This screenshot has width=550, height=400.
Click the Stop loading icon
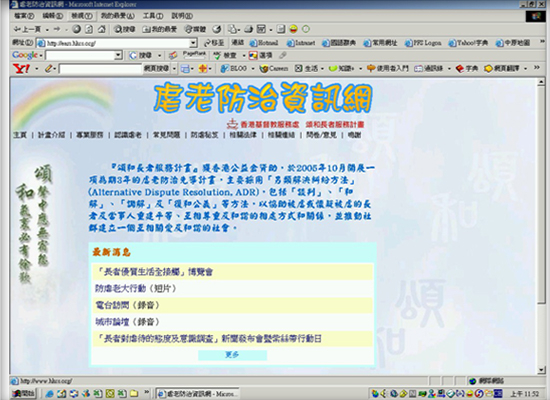point(76,29)
